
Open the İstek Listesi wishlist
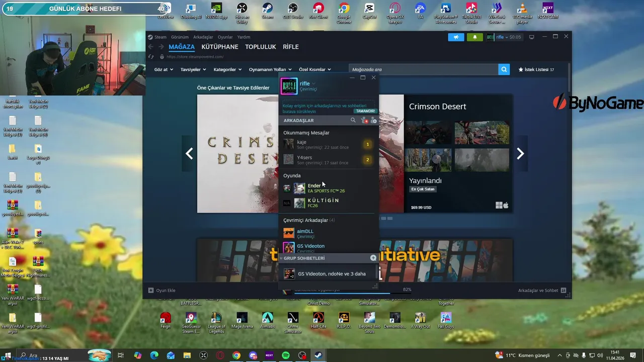click(536, 69)
